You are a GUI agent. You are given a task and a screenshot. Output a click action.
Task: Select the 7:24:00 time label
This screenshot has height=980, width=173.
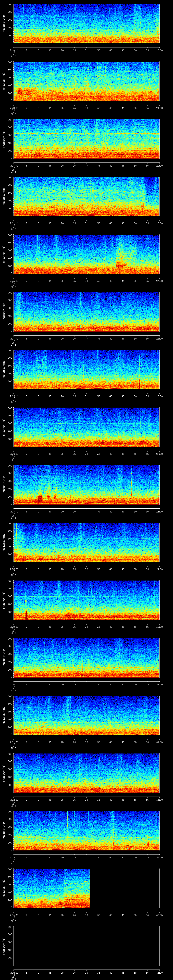[x=14, y=338]
